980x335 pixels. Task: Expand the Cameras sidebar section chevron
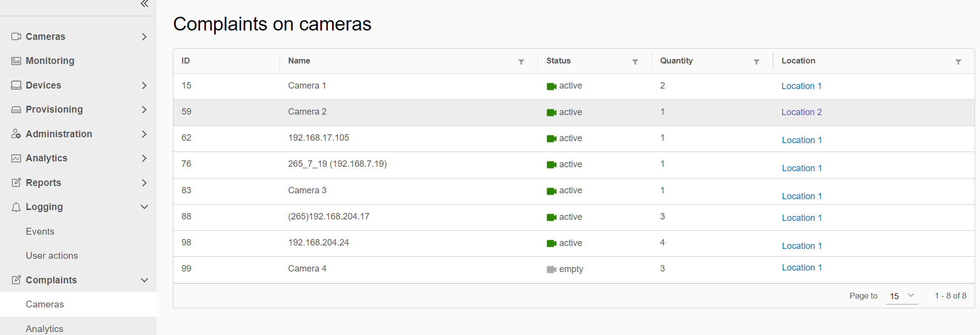[144, 37]
